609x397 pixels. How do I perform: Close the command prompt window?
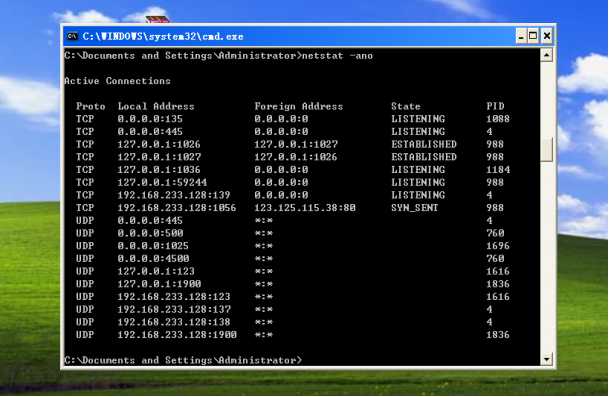point(546,36)
